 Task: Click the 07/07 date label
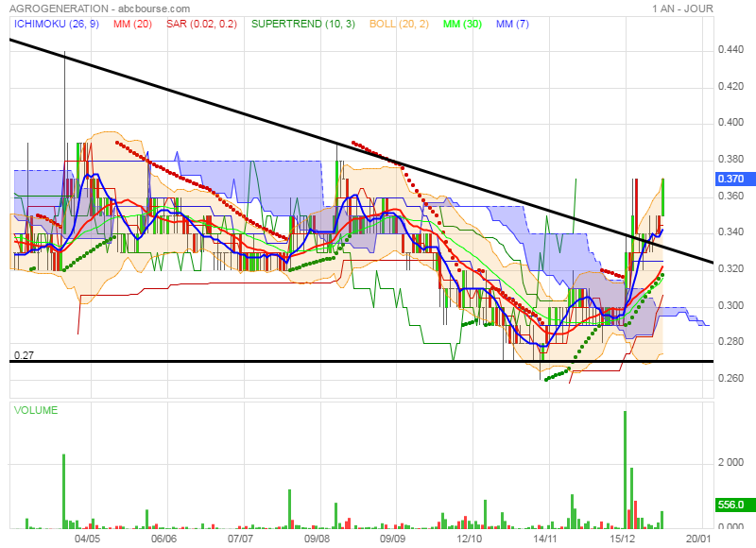tap(240, 539)
